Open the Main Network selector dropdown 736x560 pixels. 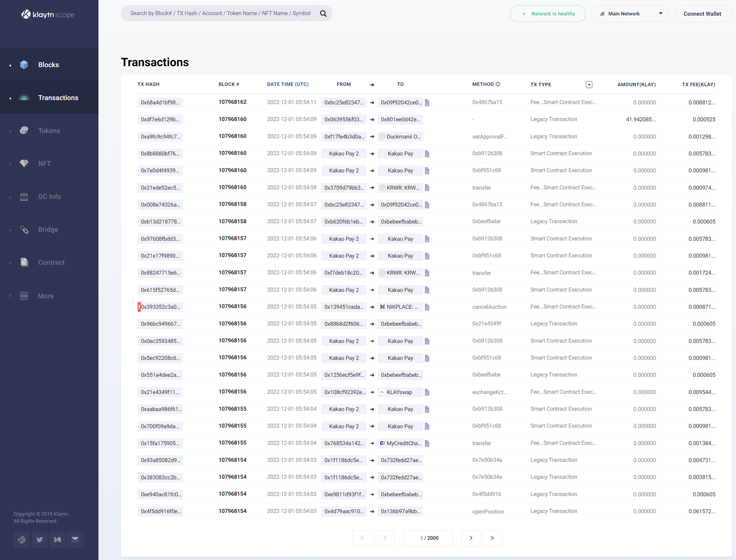pyautogui.click(x=630, y=14)
